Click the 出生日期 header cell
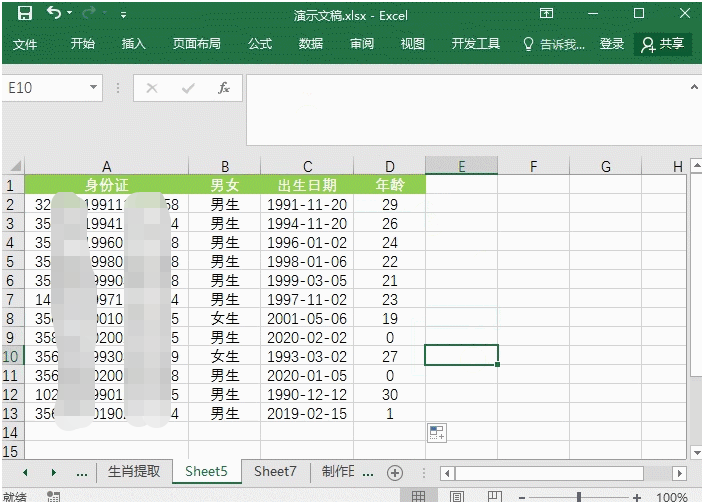 [x=307, y=185]
